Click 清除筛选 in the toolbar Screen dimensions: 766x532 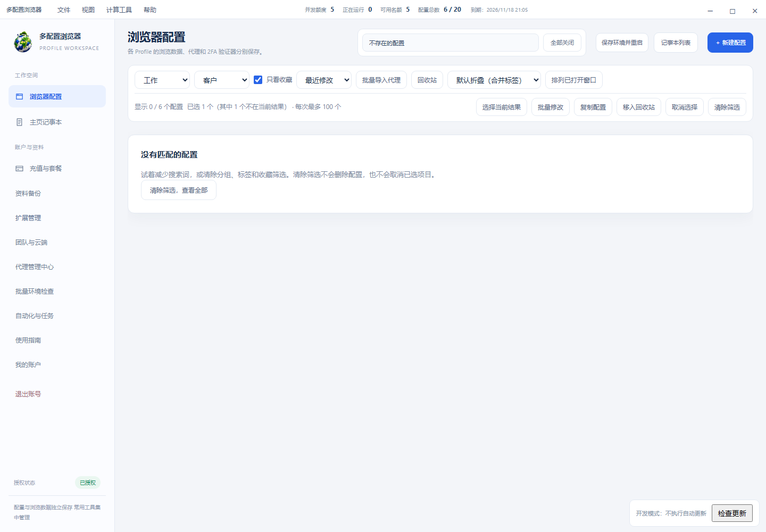coord(727,107)
